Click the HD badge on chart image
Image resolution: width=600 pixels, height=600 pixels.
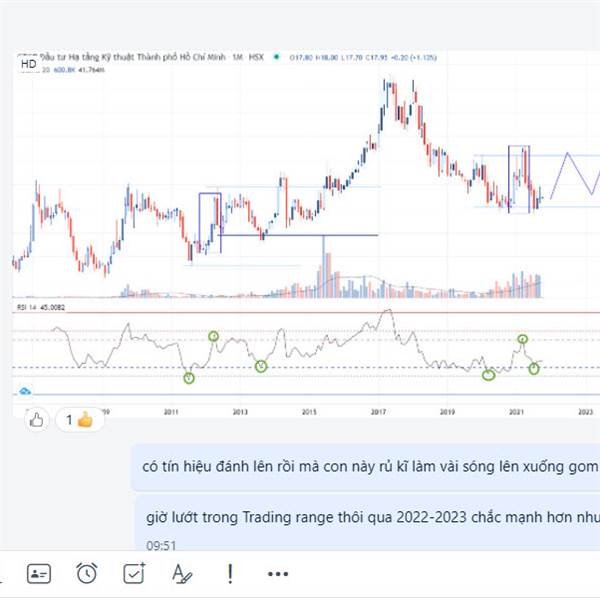(x=29, y=64)
